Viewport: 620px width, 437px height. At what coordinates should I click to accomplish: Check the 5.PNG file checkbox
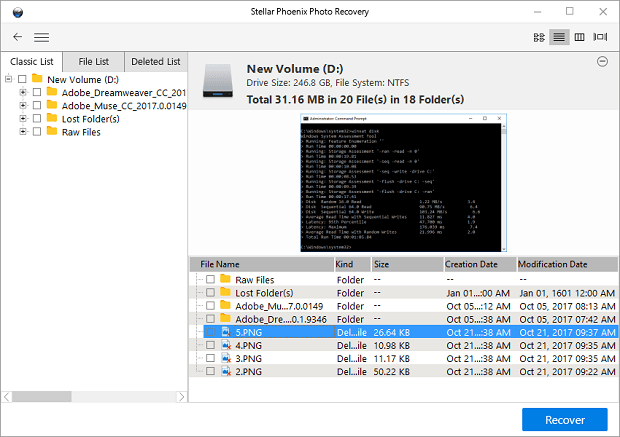(x=210, y=332)
